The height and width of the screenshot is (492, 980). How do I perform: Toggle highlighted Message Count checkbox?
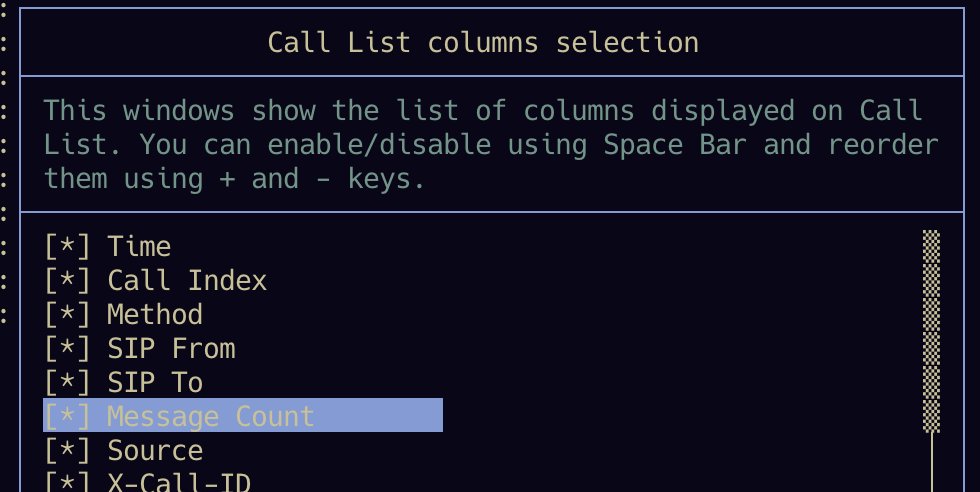67,417
